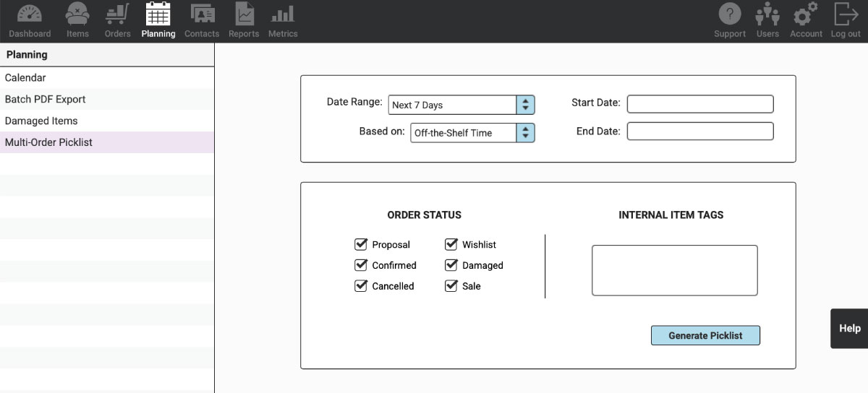The width and height of the screenshot is (868, 393).
Task: Uncheck the Proposal order status checkbox
Action: (361, 244)
